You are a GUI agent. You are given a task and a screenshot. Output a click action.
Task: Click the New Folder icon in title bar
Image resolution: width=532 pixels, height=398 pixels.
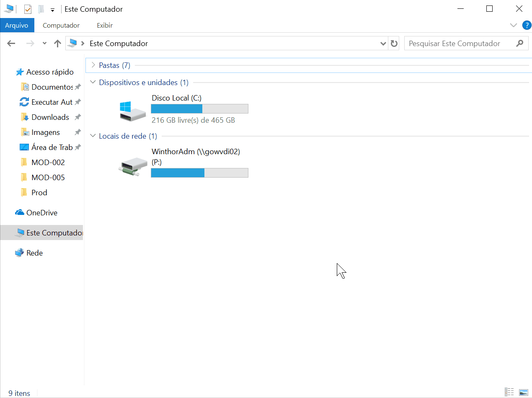tap(41, 9)
